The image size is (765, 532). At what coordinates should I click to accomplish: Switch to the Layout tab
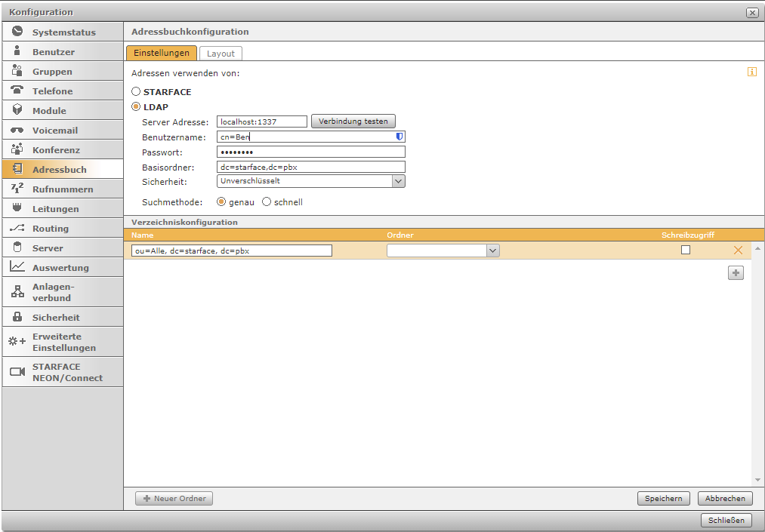221,54
